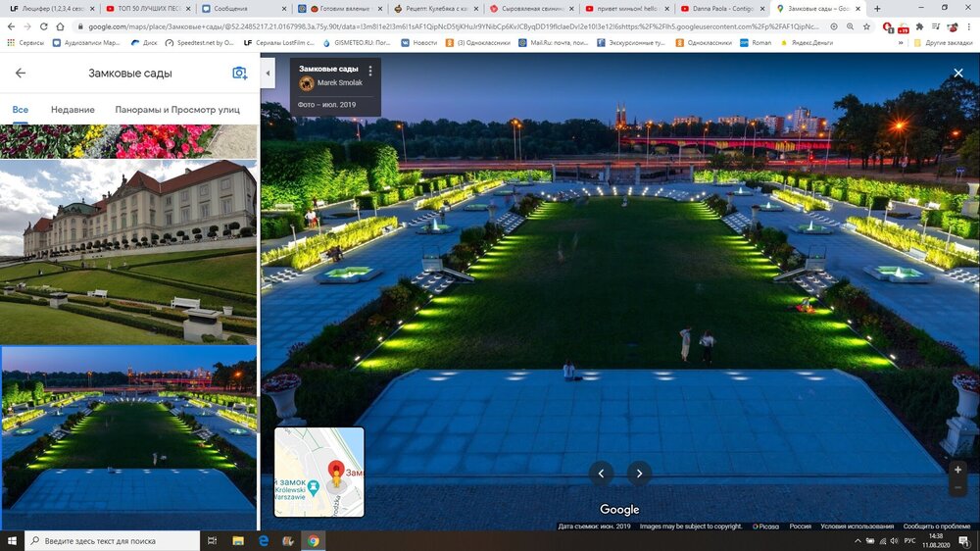Open three-dot menu in photo info card
The width and height of the screenshot is (980, 551).
click(370, 71)
